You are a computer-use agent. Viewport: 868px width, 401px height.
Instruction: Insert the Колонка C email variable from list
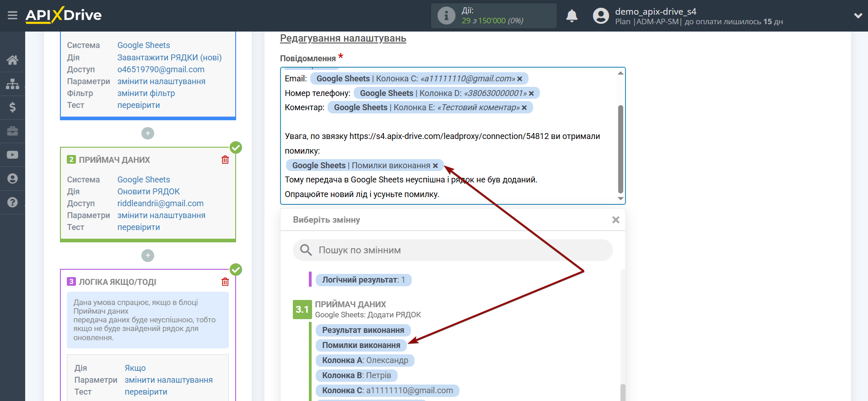(x=388, y=390)
